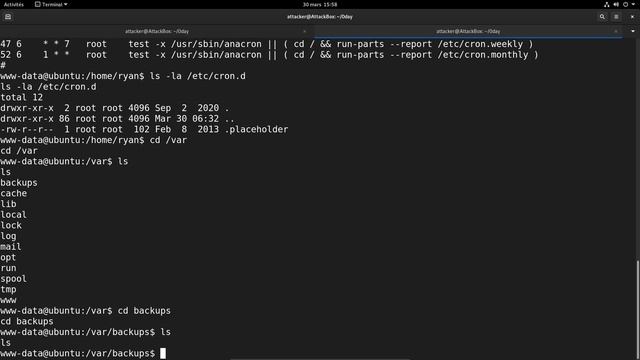Click the '/etc/cron.weekly' path text
Viewport: 640px width, 360px height.
pyautogui.click(x=480, y=44)
